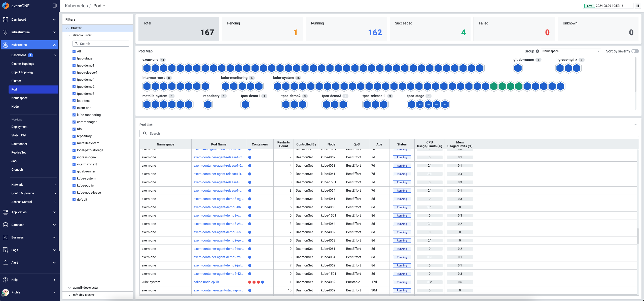Uncheck the tpcc-stage namespace checkbox
Viewport: 644px width, 301px height.
point(74,58)
